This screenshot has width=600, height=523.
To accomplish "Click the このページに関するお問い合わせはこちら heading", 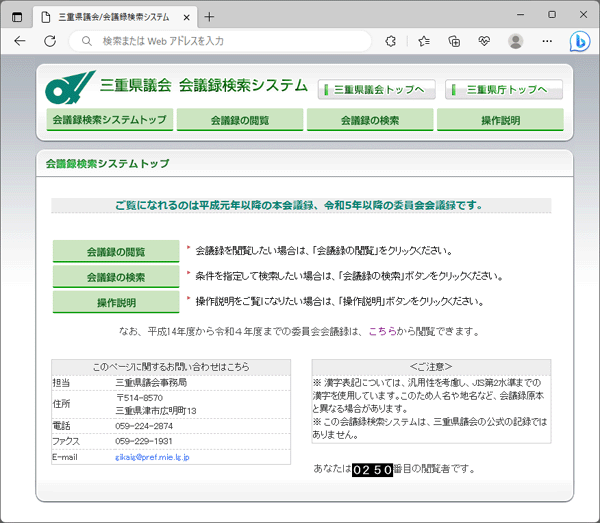I will [x=171, y=367].
